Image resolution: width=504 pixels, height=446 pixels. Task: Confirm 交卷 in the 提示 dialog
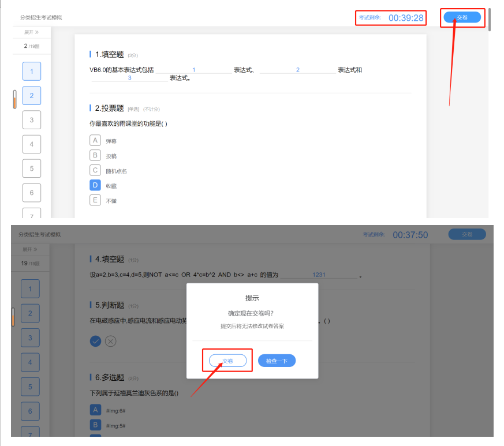click(x=227, y=361)
